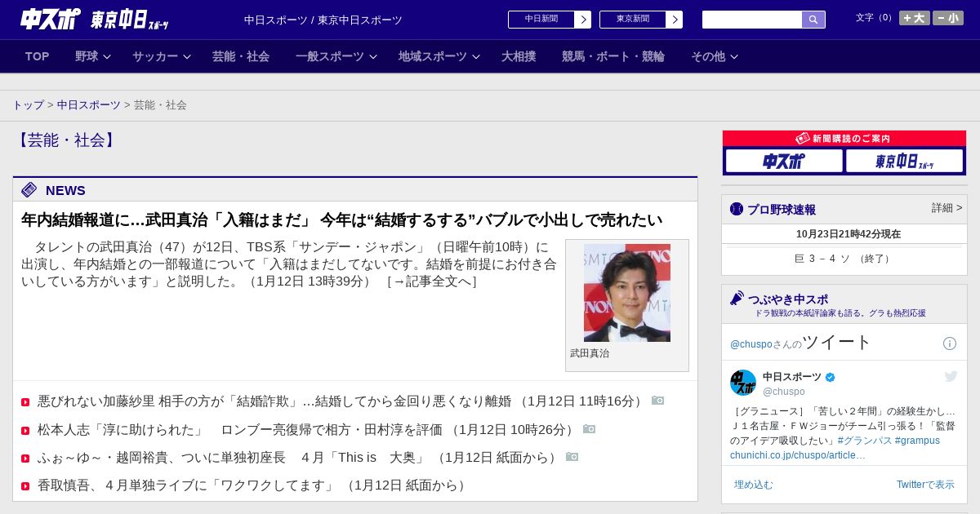Select the 巨 3−4 ソ score row
This screenshot has height=514, width=980.
[844, 259]
